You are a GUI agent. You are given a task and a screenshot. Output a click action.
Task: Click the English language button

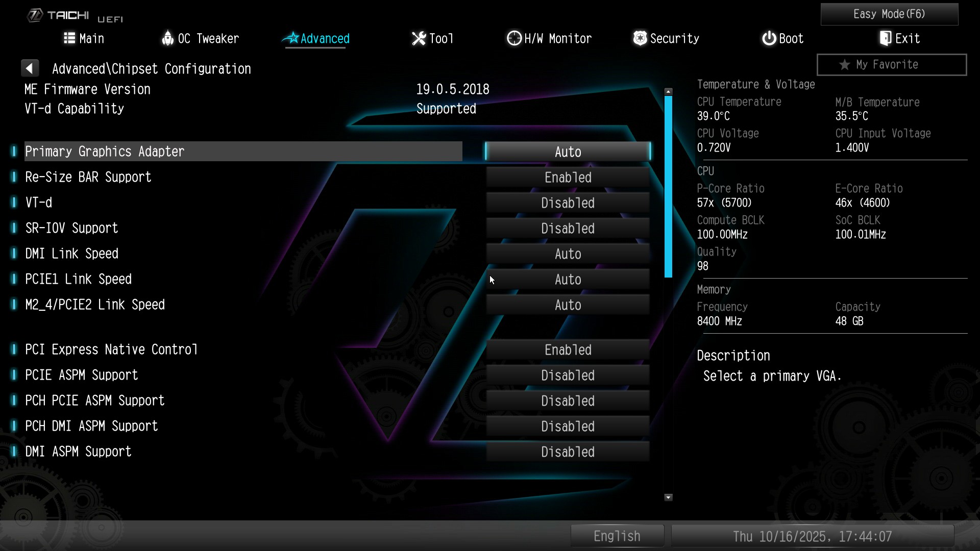(x=617, y=536)
